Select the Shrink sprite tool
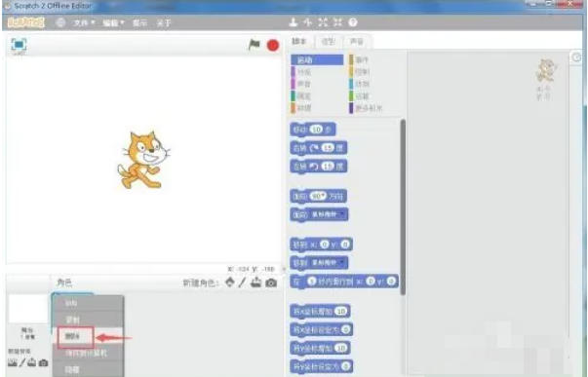Image resolution: width=588 pixels, height=377 pixels. 337,22
